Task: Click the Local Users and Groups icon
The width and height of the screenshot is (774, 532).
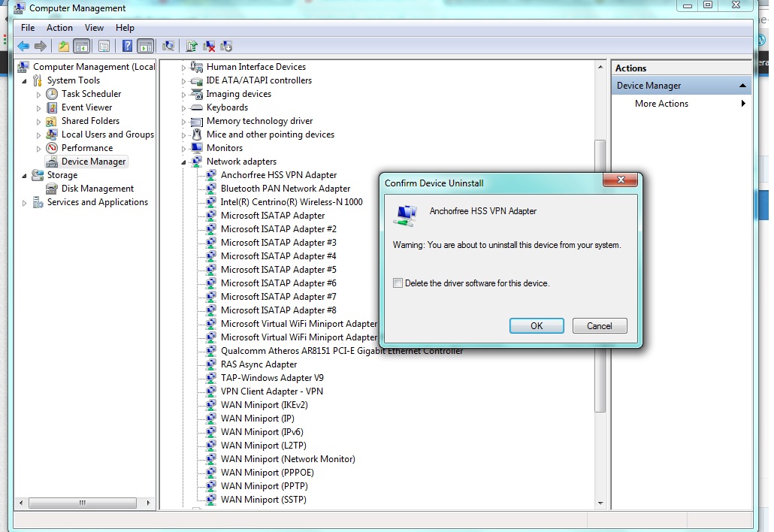Action: coord(52,135)
